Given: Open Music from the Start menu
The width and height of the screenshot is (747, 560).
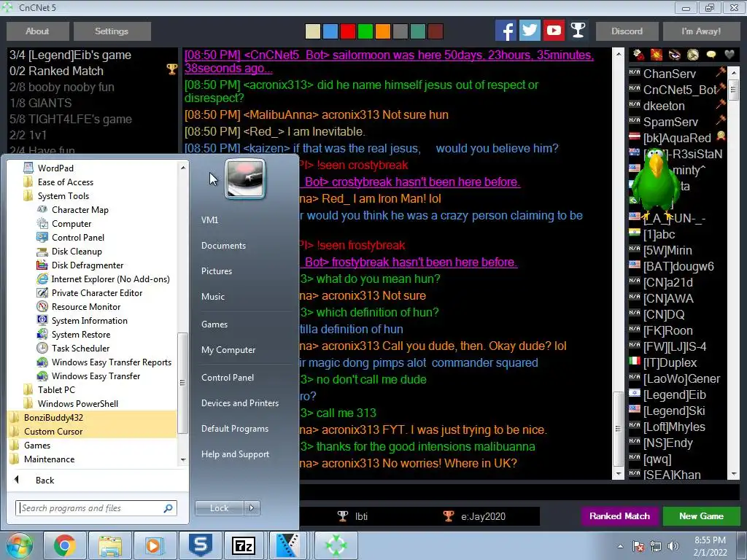Looking at the screenshot, I should pos(212,297).
